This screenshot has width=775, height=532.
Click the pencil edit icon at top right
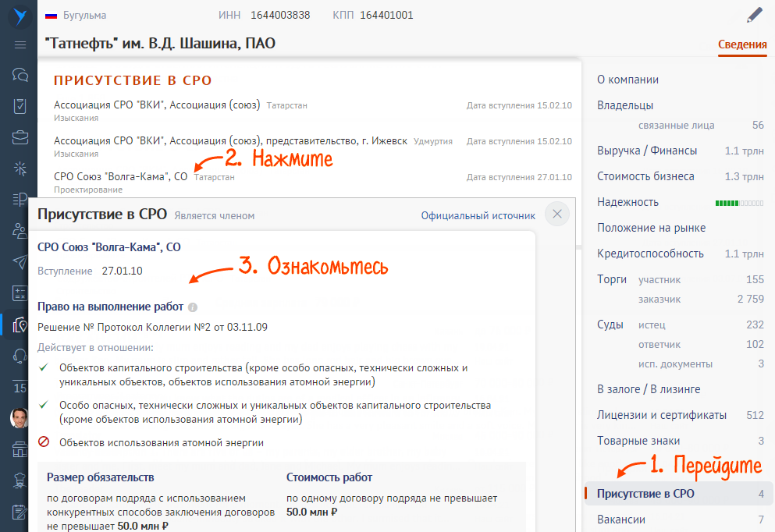click(x=754, y=16)
